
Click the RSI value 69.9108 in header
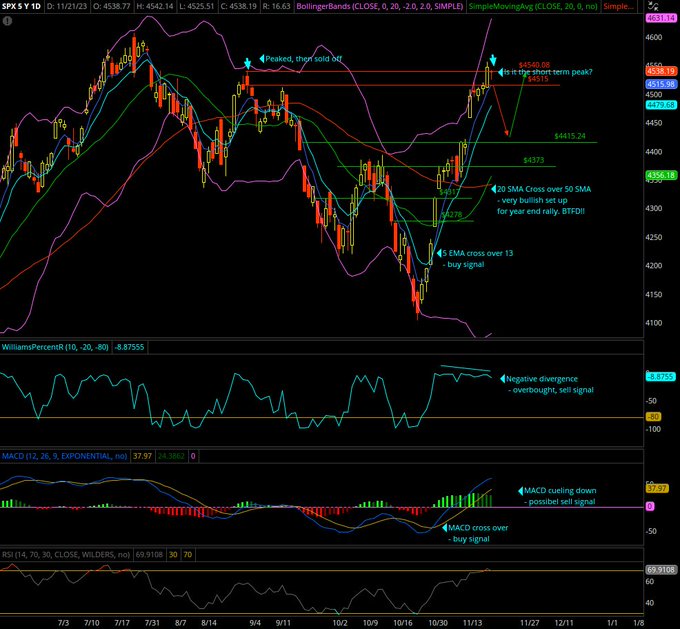click(149, 554)
